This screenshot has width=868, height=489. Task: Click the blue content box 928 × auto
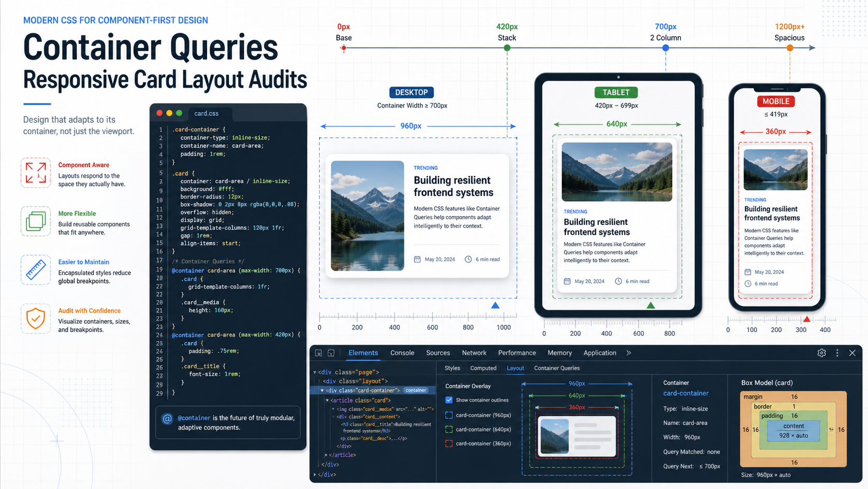tap(793, 431)
